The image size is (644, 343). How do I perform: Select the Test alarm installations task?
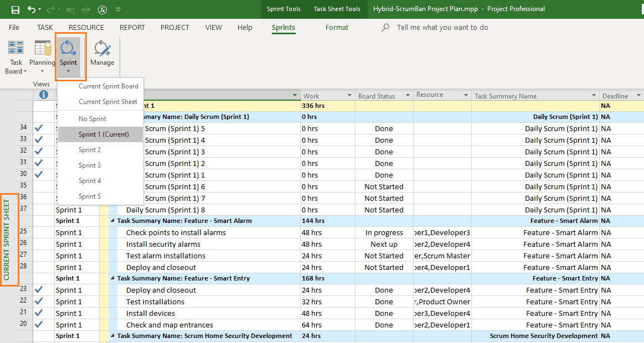(166, 256)
